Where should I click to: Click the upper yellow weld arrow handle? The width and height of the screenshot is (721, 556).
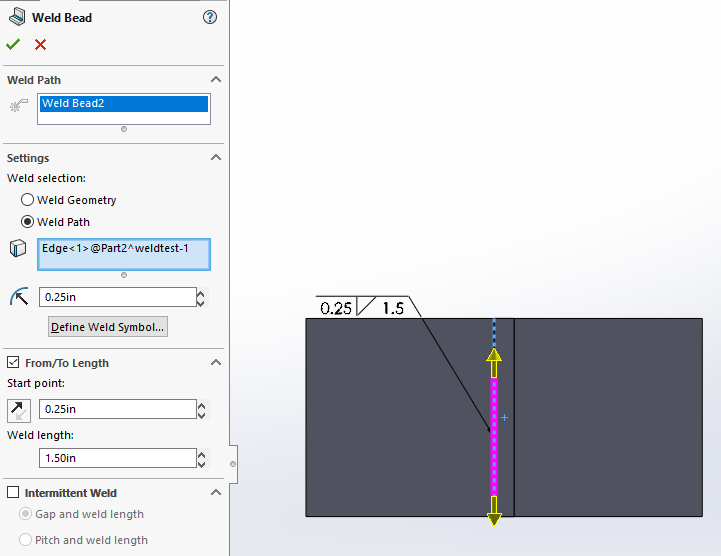click(494, 363)
